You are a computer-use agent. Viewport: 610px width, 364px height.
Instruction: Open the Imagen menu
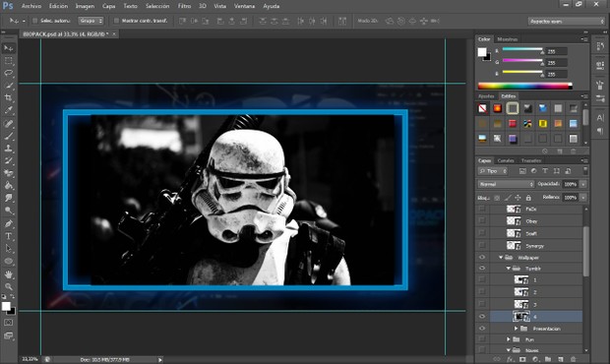pos(85,6)
